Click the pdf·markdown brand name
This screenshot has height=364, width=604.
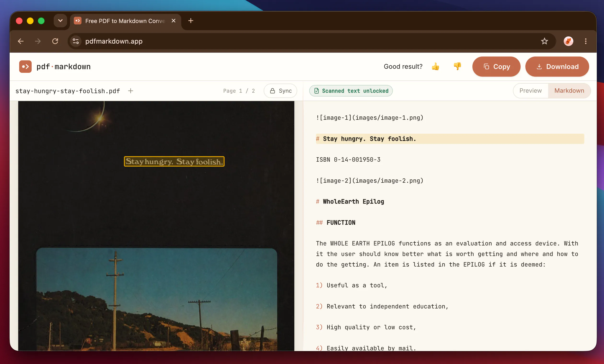tap(64, 67)
